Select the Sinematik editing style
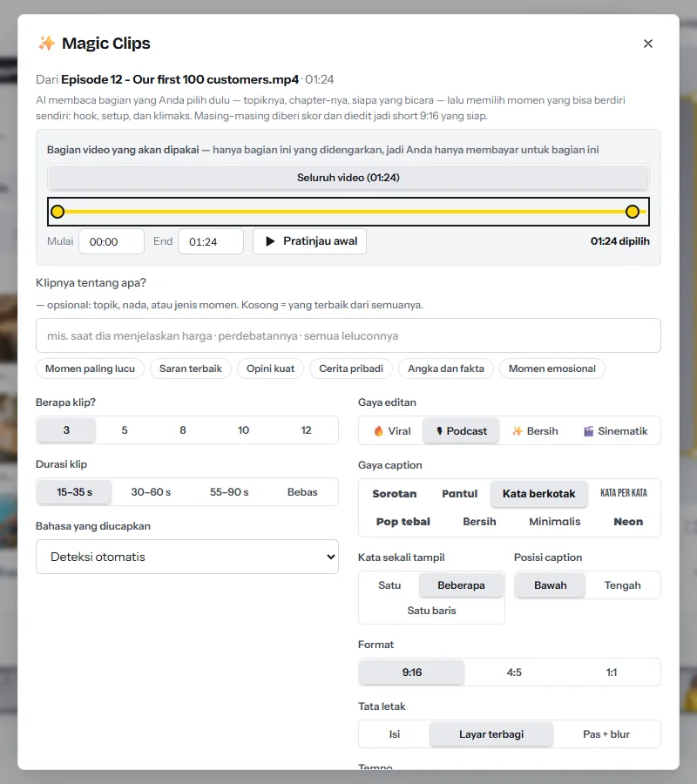Image resolution: width=697 pixels, height=784 pixels. 615,431
